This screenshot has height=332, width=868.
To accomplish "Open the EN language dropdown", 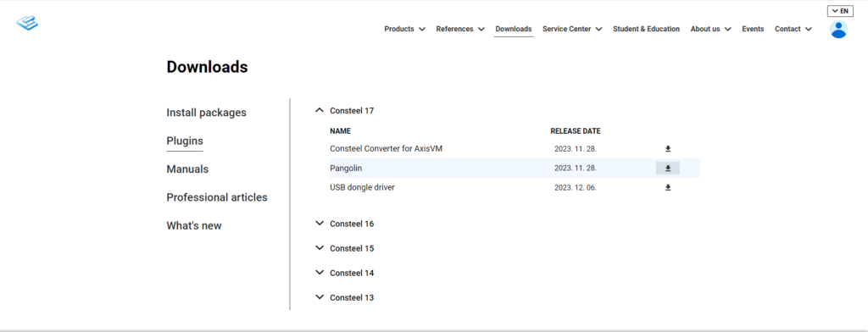I will coord(840,11).
